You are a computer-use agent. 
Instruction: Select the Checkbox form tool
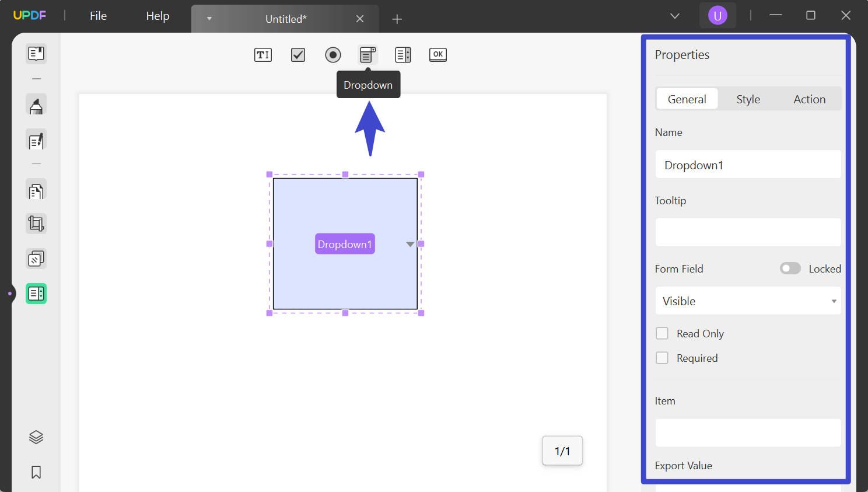297,54
